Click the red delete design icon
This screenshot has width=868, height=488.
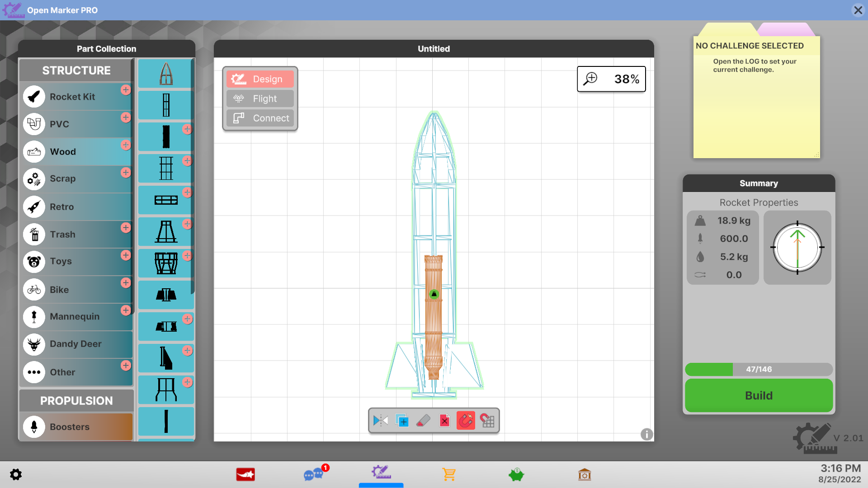[x=444, y=421]
